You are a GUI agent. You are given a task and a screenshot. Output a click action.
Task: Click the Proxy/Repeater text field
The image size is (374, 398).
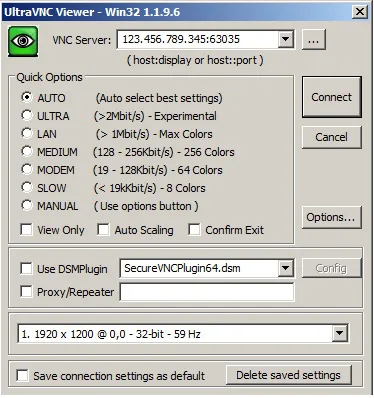pyautogui.click(x=207, y=292)
